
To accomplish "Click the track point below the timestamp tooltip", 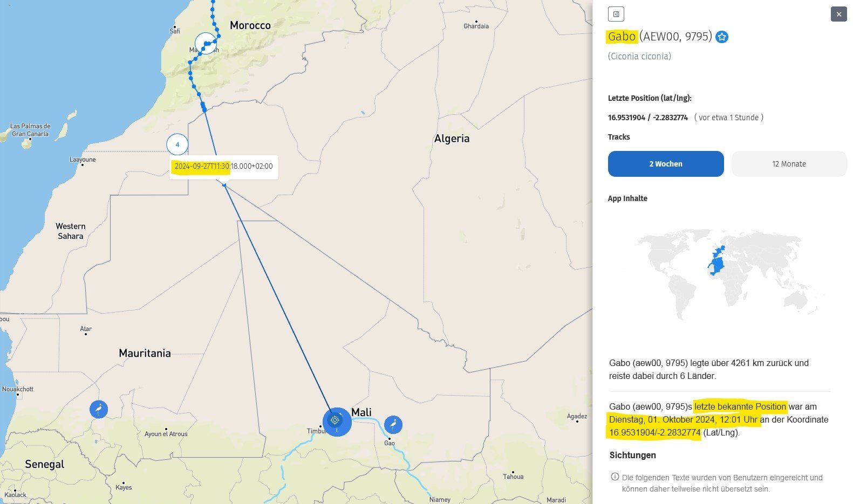I will (224, 185).
